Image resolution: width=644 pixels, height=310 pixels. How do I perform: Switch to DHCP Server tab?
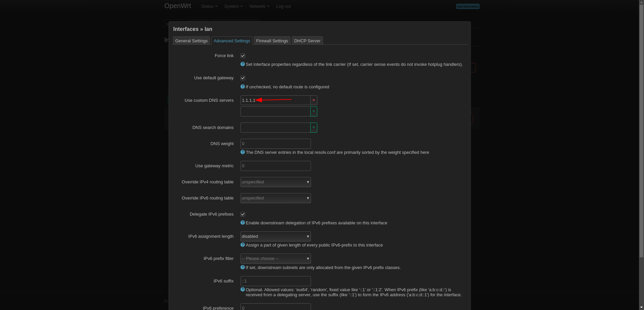pos(307,41)
